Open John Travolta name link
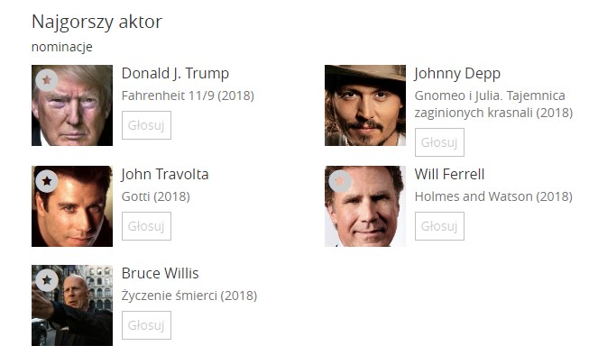Image resolution: width=598 pixels, height=364 pixels. (165, 175)
